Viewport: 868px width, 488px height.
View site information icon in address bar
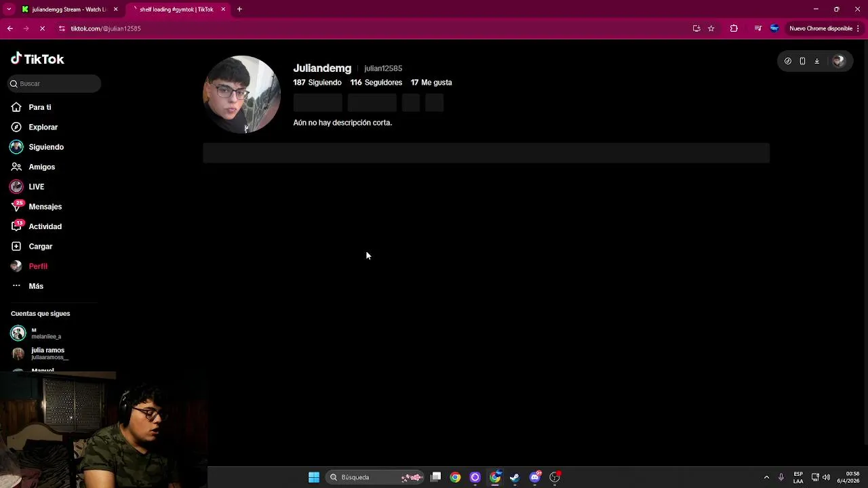coord(62,28)
